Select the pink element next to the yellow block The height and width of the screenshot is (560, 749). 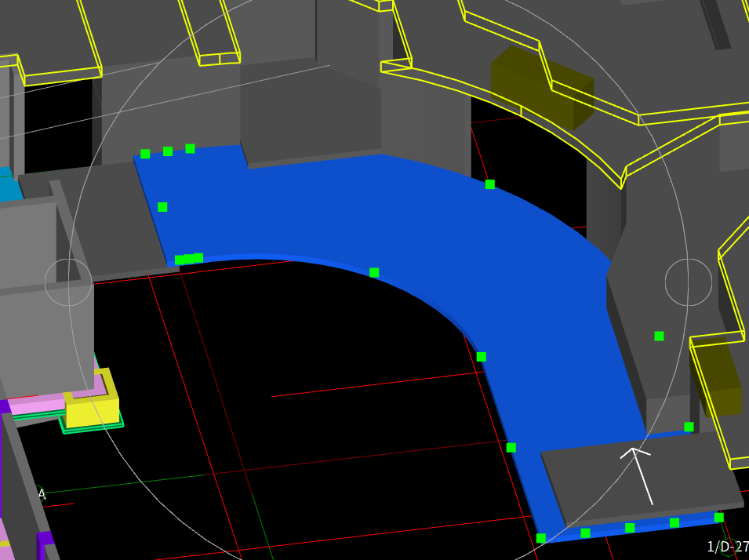(x=38, y=405)
